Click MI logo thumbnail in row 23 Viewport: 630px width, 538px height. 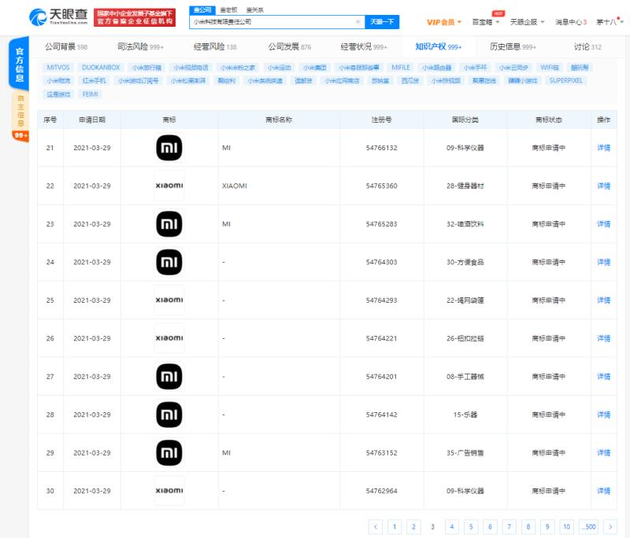169,224
